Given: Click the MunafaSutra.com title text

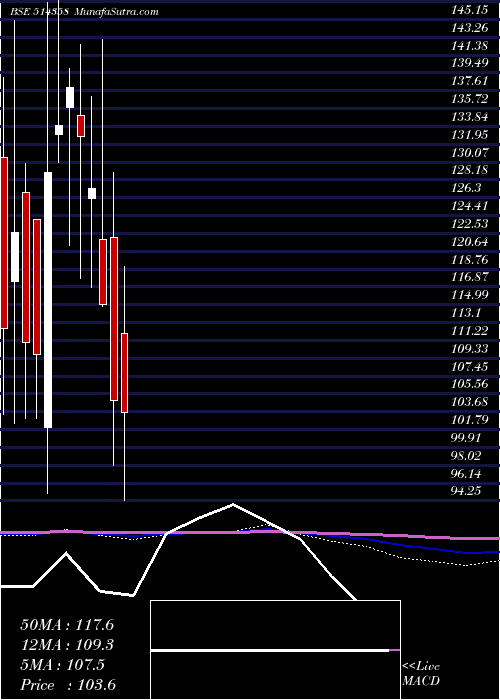Looking at the screenshot, I should click(x=116, y=12).
